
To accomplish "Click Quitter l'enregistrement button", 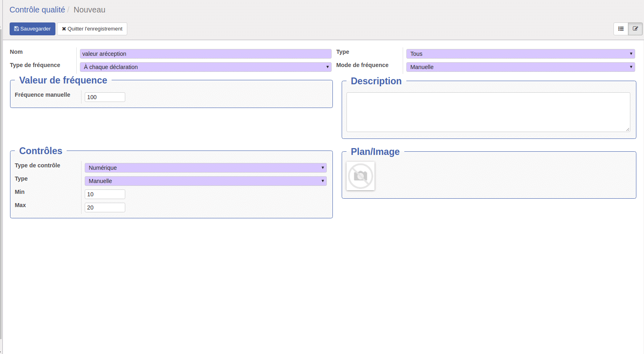I will point(92,29).
